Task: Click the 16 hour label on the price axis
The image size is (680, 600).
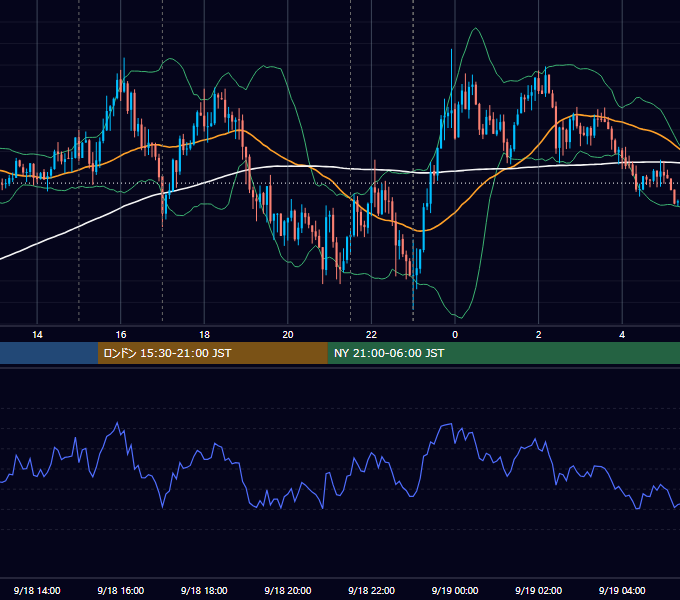Action: (x=121, y=335)
